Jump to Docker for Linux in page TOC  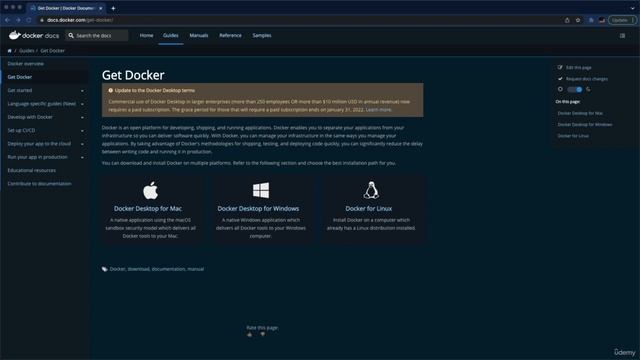573,136
